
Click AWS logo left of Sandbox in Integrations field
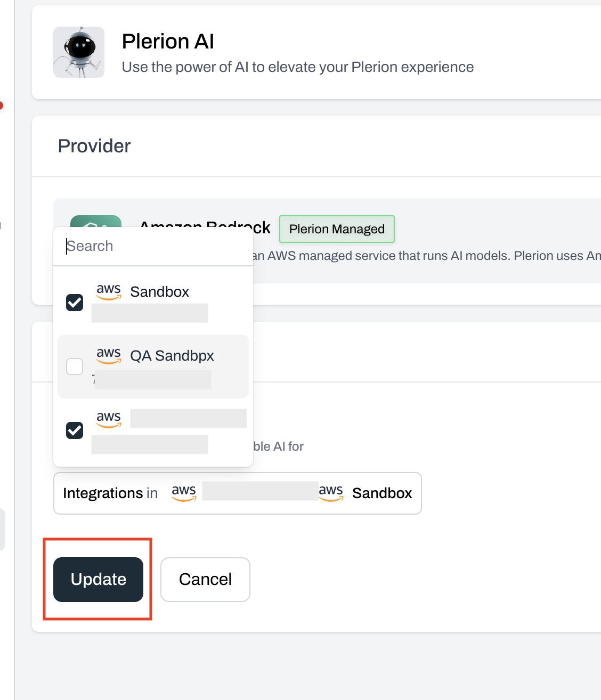pos(331,492)
